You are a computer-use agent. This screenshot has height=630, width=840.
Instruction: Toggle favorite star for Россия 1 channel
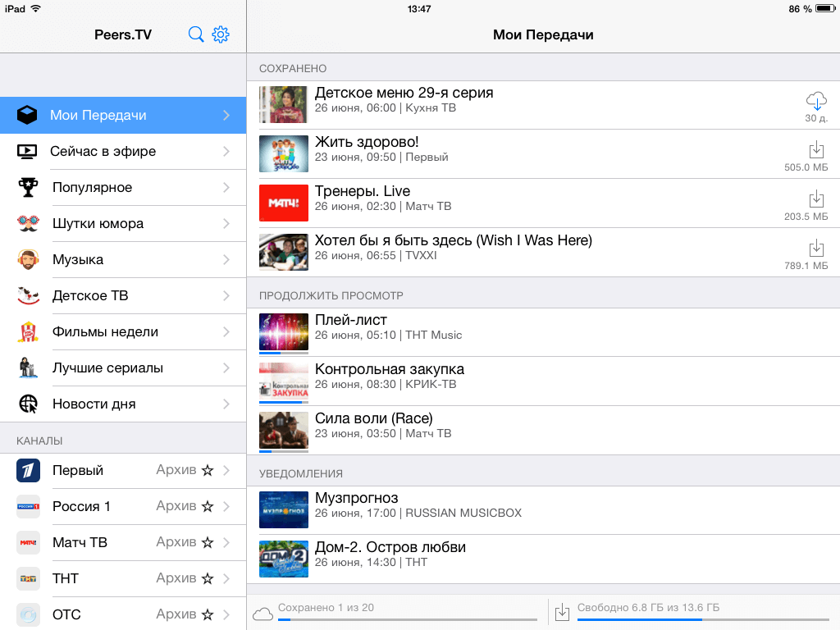pyautogui.click(x=208, y=506)
